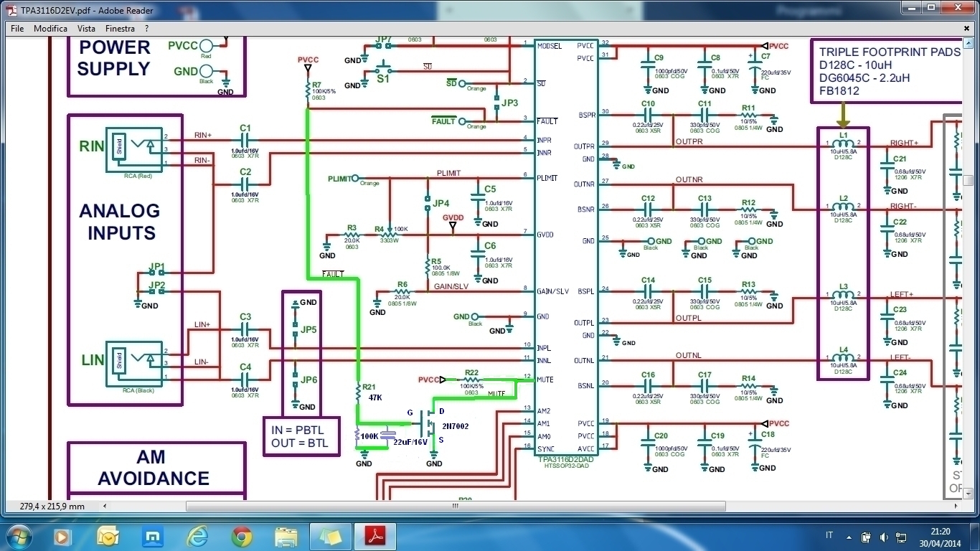Viewport: 980px width, 551px height.
Task: Click the POWER SUPPLY heading
Action: [x=114, y=58]
